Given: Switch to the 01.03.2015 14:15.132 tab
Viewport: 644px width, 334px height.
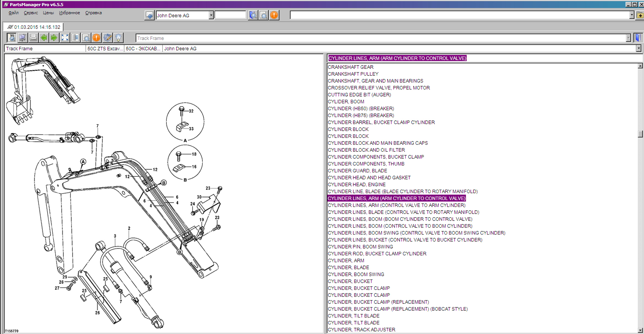Looking at the screenshot, I should click(x=34, y=27).
